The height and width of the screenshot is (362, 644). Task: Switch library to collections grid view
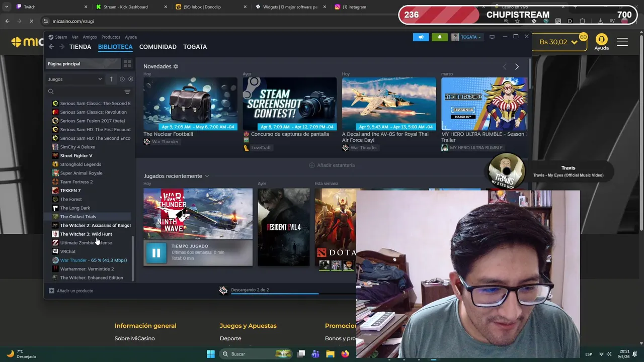click(127, 64)
